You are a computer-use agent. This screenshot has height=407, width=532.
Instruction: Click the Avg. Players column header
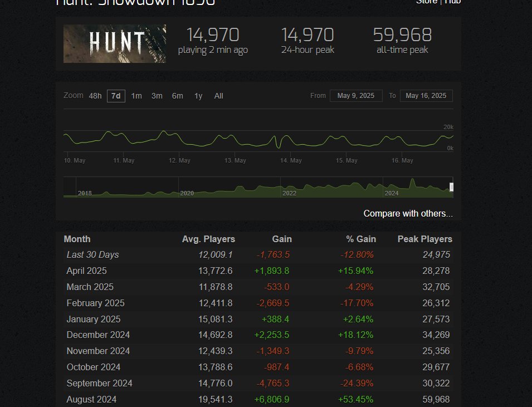[x=208, y=239]
